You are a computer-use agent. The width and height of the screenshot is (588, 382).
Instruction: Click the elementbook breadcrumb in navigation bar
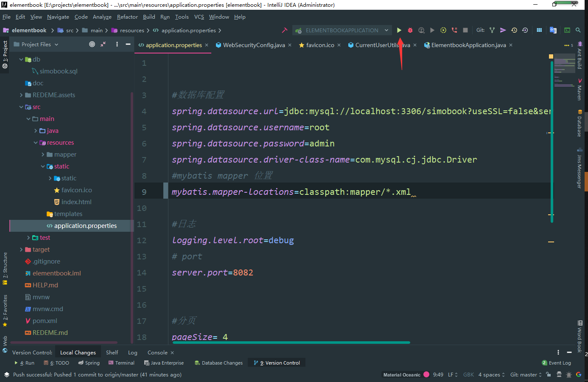25,30
